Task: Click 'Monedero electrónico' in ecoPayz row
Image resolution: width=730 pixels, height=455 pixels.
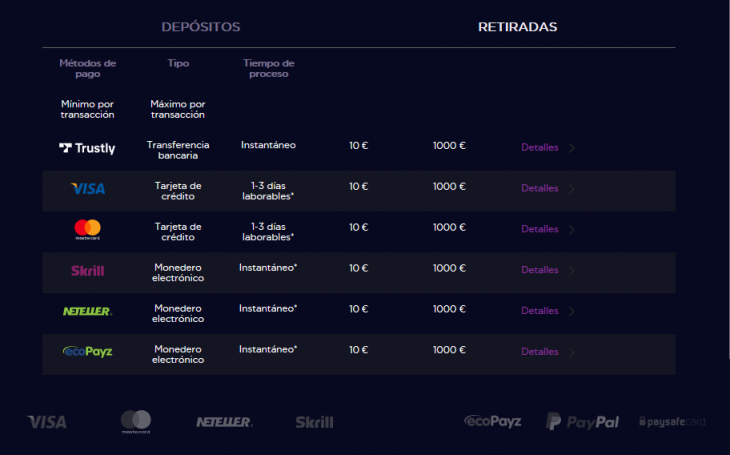Action: tap(178, 354)
